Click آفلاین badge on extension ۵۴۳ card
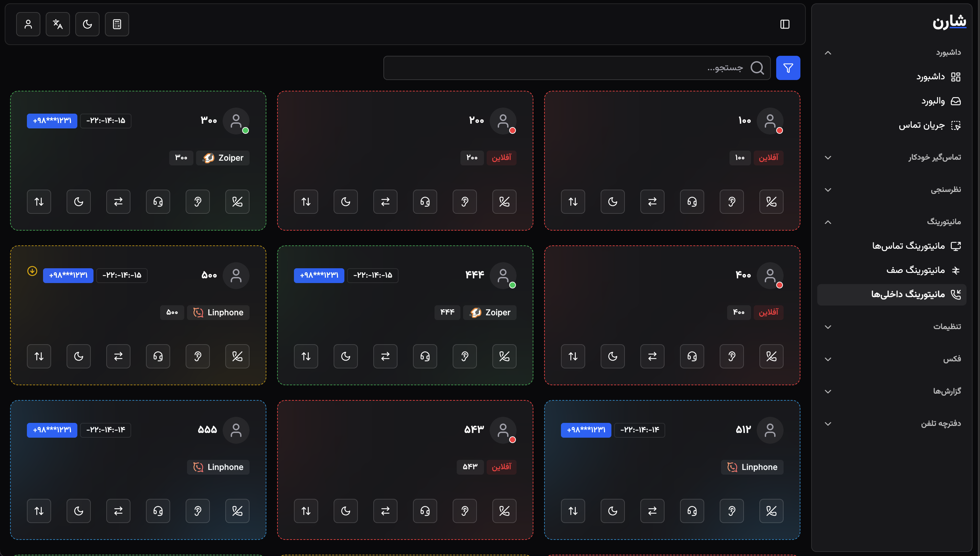Image resolution: width=980 pixels, height=556 pixels. (501, 467)
